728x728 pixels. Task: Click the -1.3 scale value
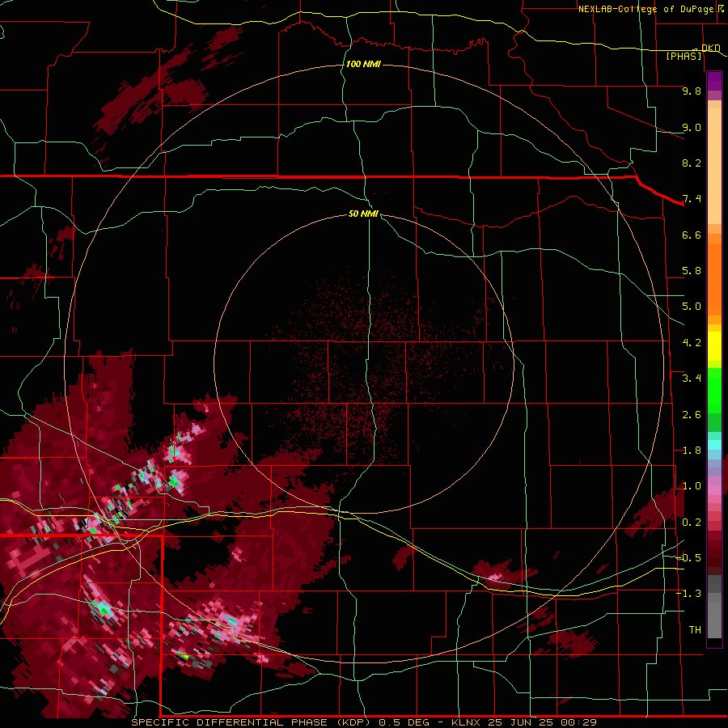tap(688, 594)
